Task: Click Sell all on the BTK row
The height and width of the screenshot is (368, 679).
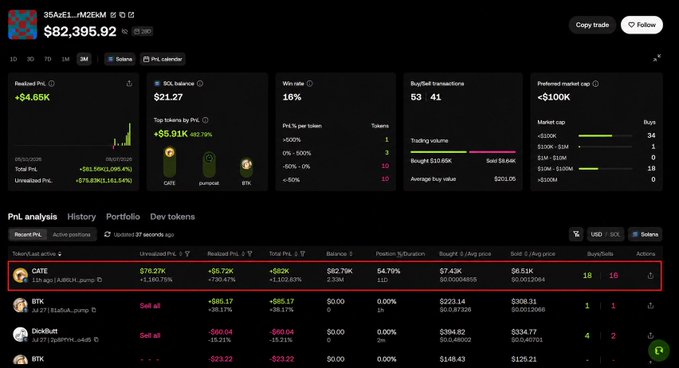Action: click(150, 306)
